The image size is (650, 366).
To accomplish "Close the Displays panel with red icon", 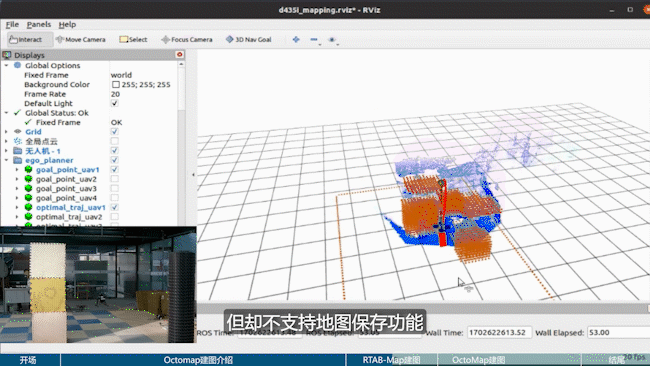I will [179, 55].
